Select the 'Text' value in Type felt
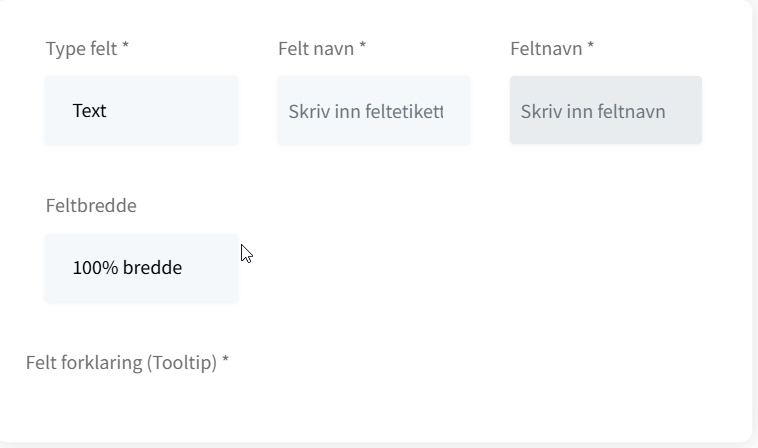The width and height of the screenshot is (758, 448). 89,111
